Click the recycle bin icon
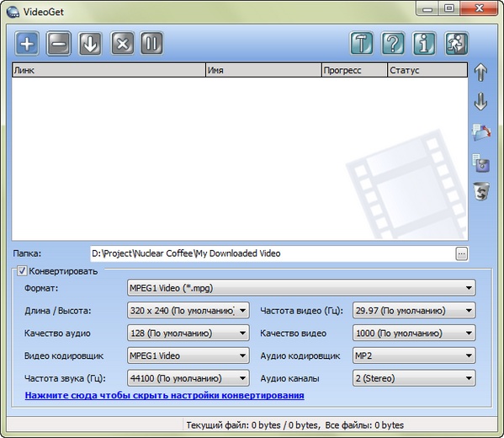 point(481,191)
